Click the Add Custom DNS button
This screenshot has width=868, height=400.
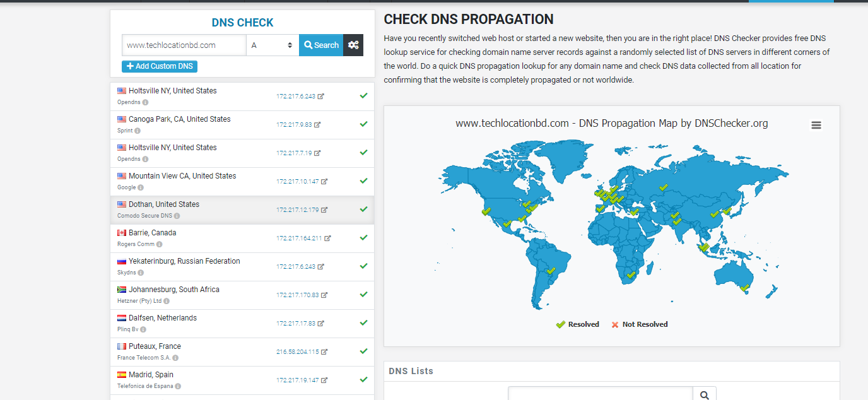coord(160,66)
